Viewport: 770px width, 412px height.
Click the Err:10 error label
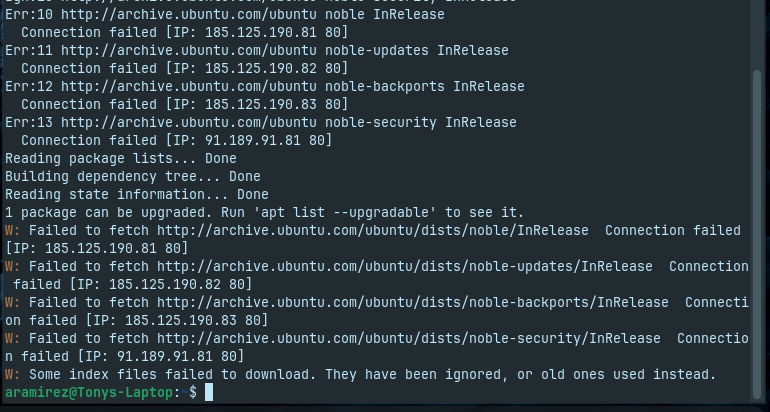29,14
